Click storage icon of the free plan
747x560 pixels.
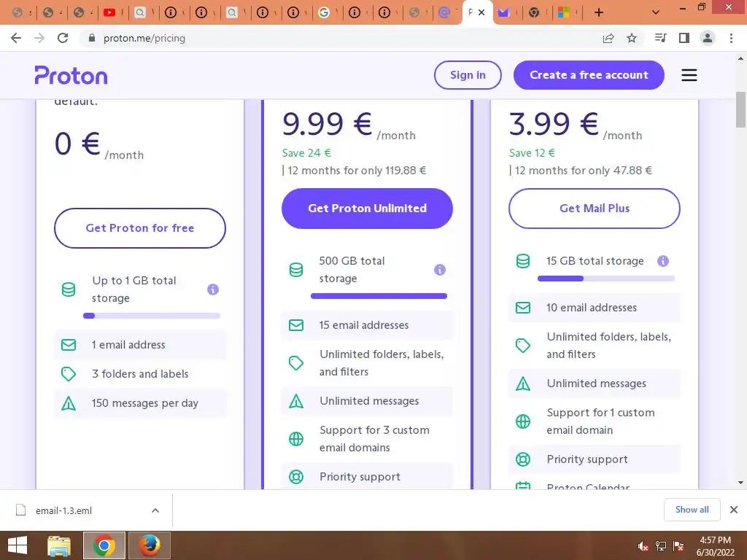69,289
